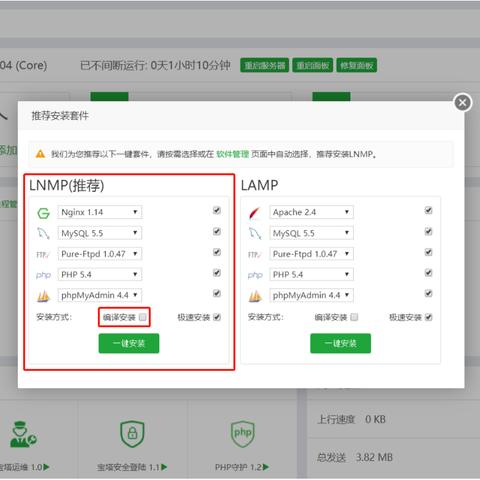The height and width of the screenshot is (480, 480).
Task: Uncheck LAMP Pure-Ftpd checkbox
Action: [x=428, y=252]
